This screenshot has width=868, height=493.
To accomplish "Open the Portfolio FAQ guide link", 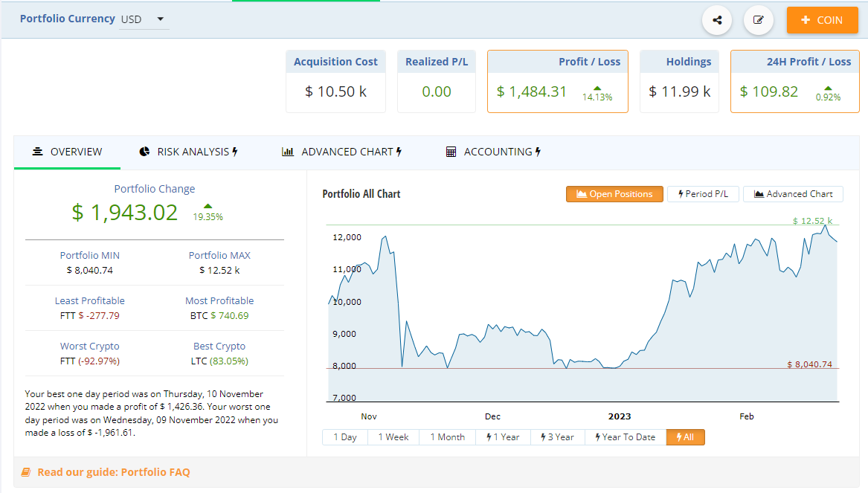I will point(113,472).
